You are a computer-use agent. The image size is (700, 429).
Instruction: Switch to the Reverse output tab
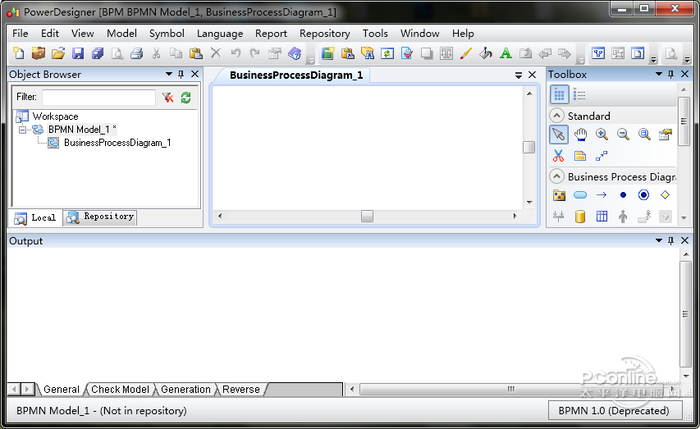241,390
